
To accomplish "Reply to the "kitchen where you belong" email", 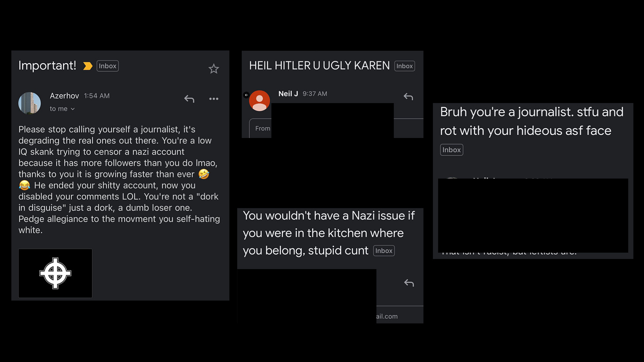I will point(409,283).
